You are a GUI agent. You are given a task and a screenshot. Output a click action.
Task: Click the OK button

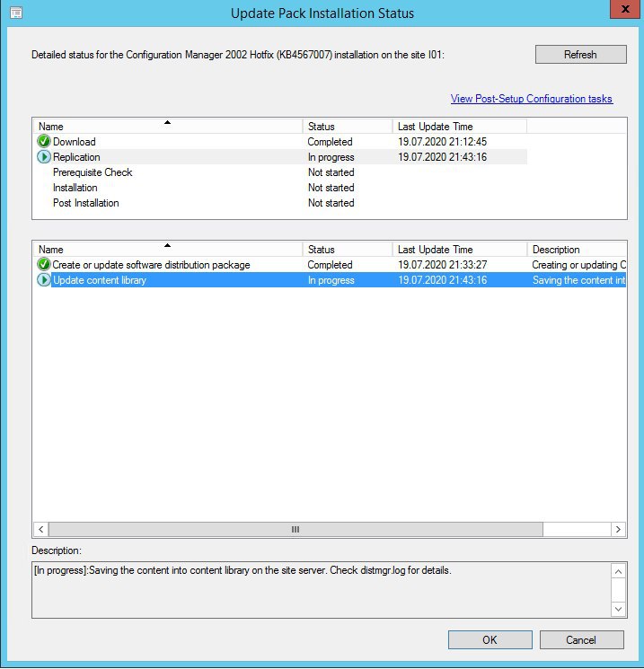click(x=490, y=639)
